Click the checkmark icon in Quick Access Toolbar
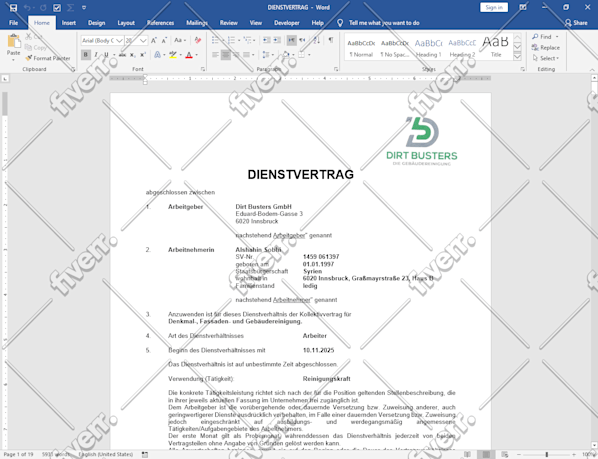This screenshot has width=598, height=459. [57, 8]
